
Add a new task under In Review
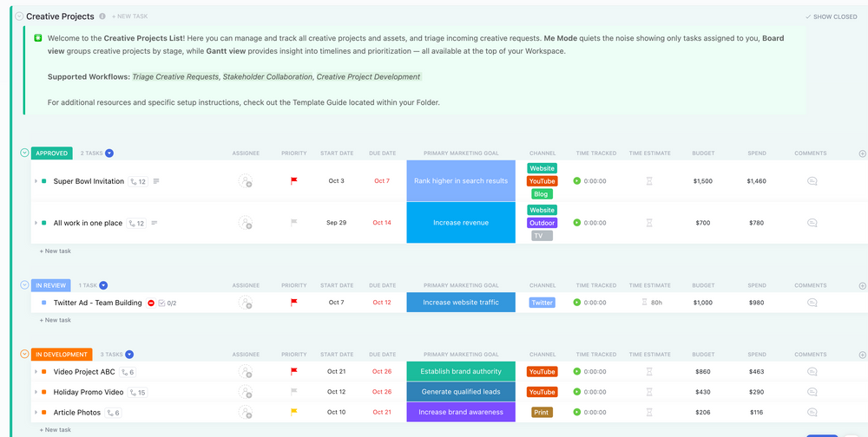[57, 320]
